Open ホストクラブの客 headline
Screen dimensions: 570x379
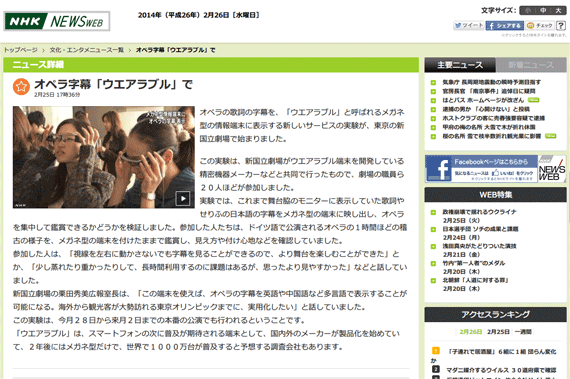tap(493, 118)
